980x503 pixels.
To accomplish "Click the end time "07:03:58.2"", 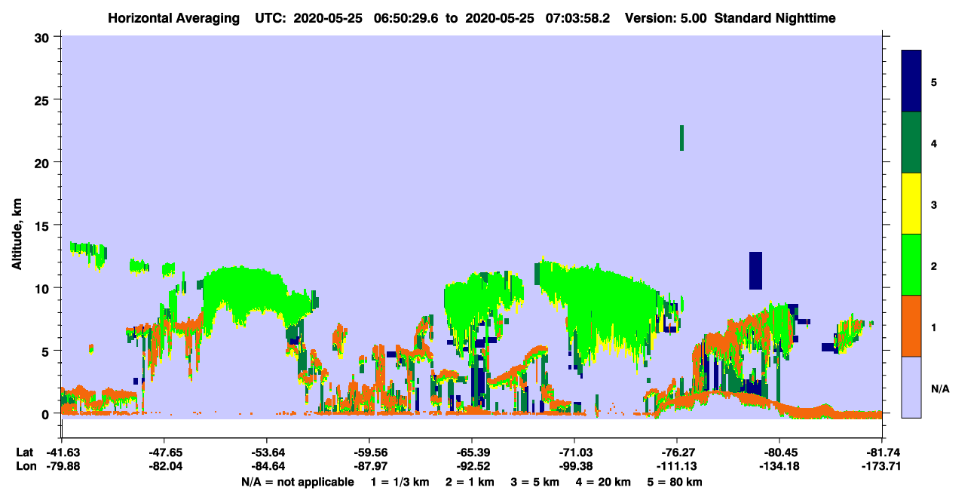I will click(577, 17).
